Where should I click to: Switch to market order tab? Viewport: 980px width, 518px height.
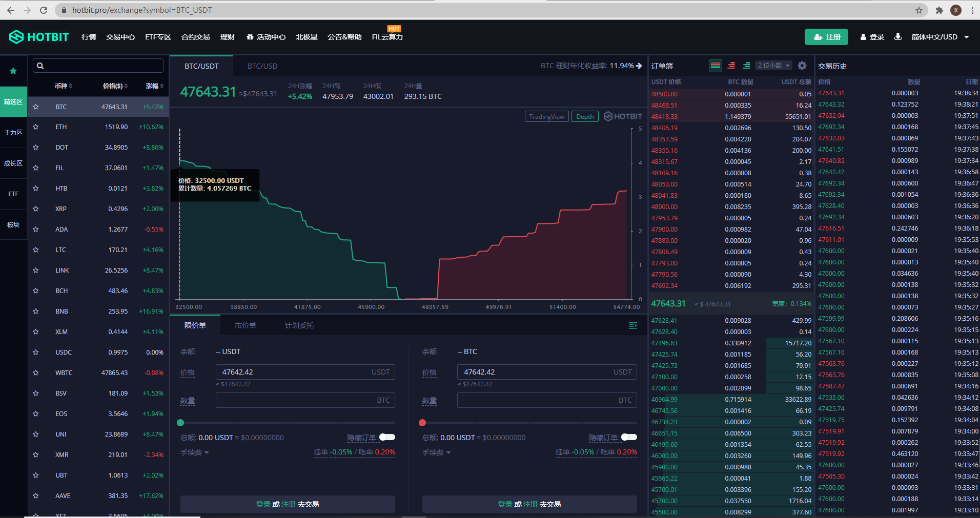246,326
